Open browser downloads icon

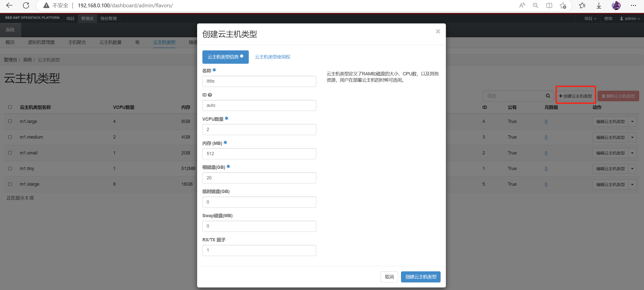click(x=599, y=5)
